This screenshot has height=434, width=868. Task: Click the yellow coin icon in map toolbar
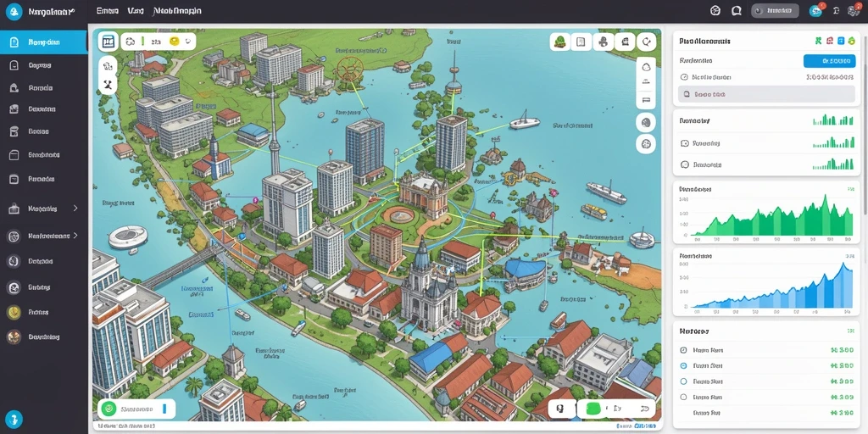[x=175, y=41]
